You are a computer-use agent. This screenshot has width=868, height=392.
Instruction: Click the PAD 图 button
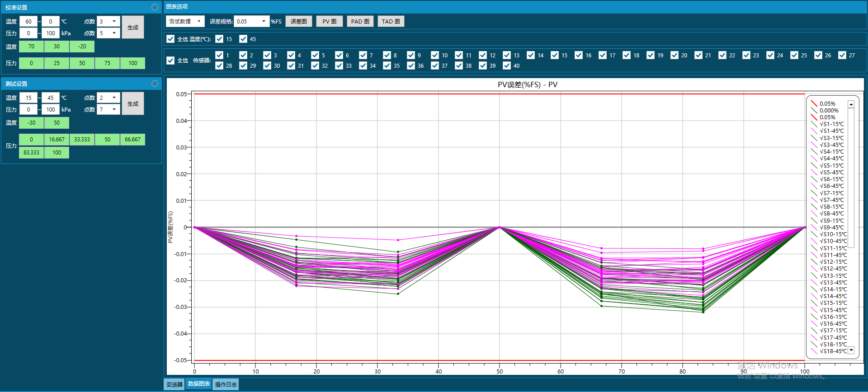coord(360,21)
